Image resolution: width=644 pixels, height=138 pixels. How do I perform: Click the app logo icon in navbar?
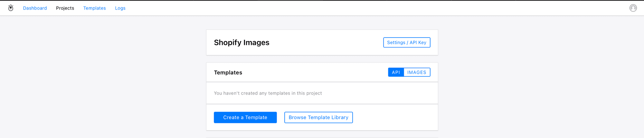(11, 8)
